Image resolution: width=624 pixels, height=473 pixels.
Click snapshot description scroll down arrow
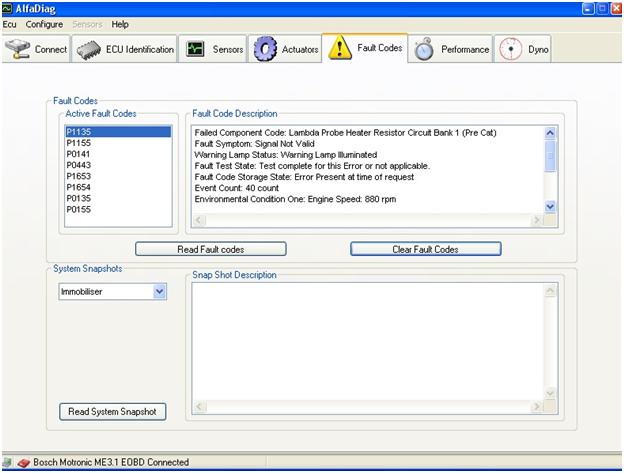pyautogui.click(x=550, y=393)
